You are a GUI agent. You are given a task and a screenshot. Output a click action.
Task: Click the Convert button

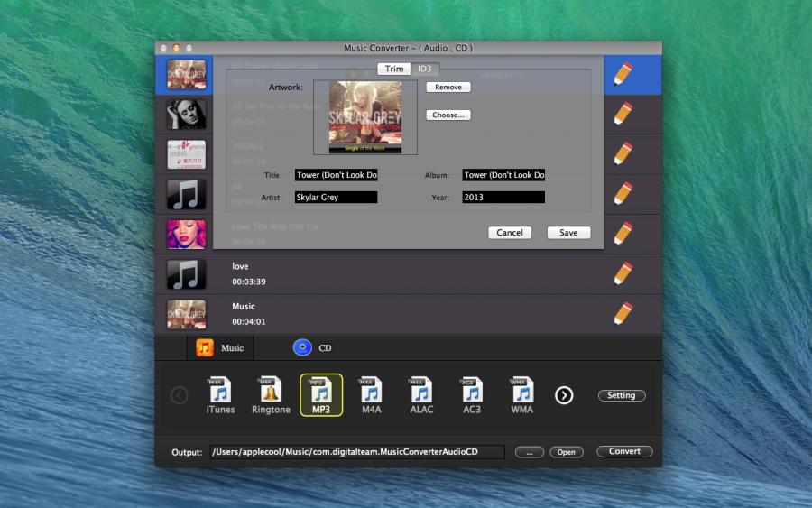(x=624, y=451)
